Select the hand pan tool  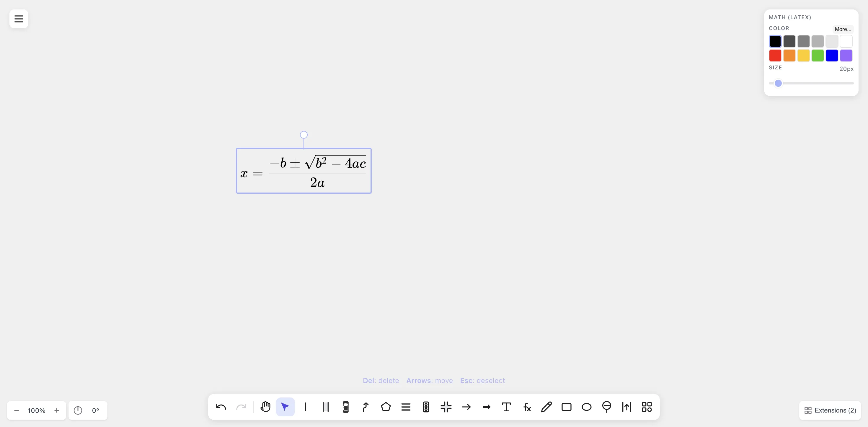pyautogui.click(x=265, y=407)
